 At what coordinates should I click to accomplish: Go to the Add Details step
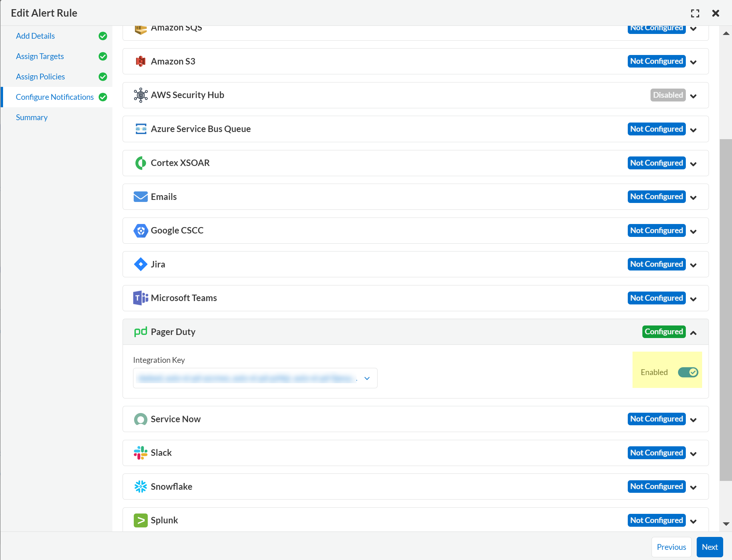35,36
